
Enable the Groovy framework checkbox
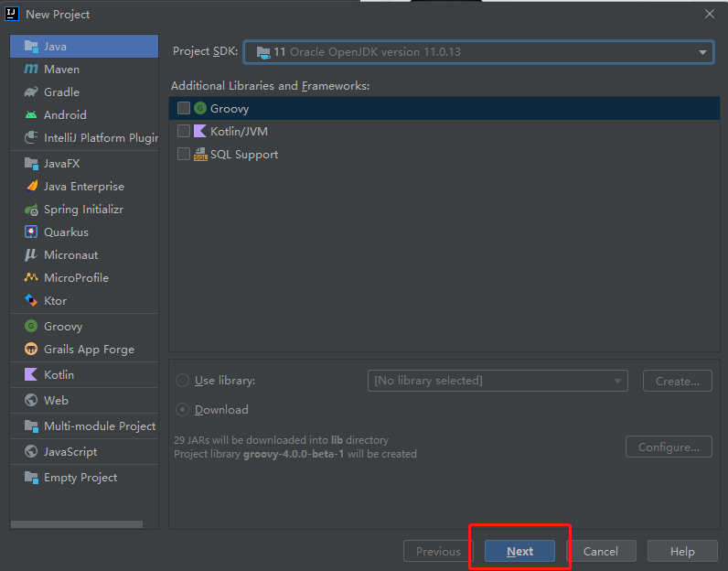[184, 108]
